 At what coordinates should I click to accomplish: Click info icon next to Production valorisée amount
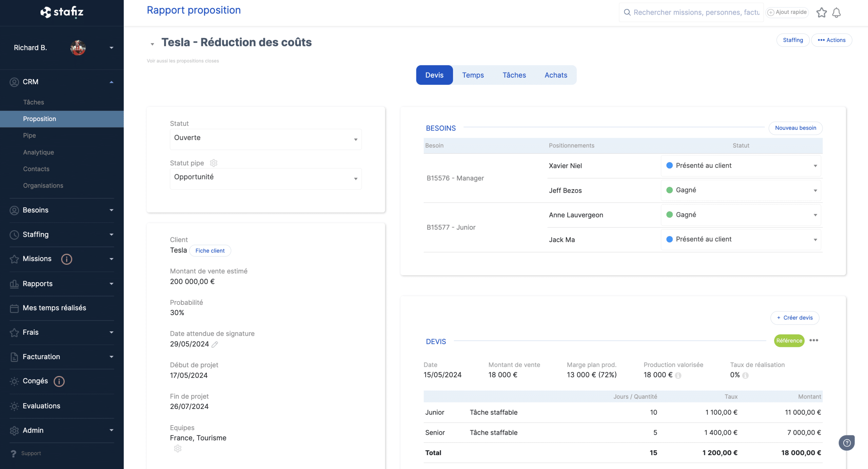tap(678, 375)
